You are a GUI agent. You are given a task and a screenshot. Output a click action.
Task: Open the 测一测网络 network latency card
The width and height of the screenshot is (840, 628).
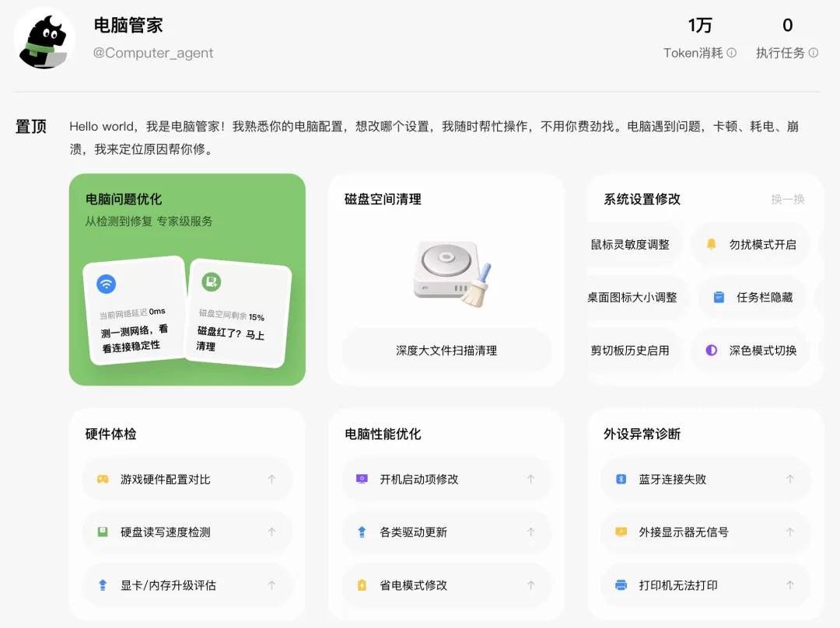coord(135,311)
